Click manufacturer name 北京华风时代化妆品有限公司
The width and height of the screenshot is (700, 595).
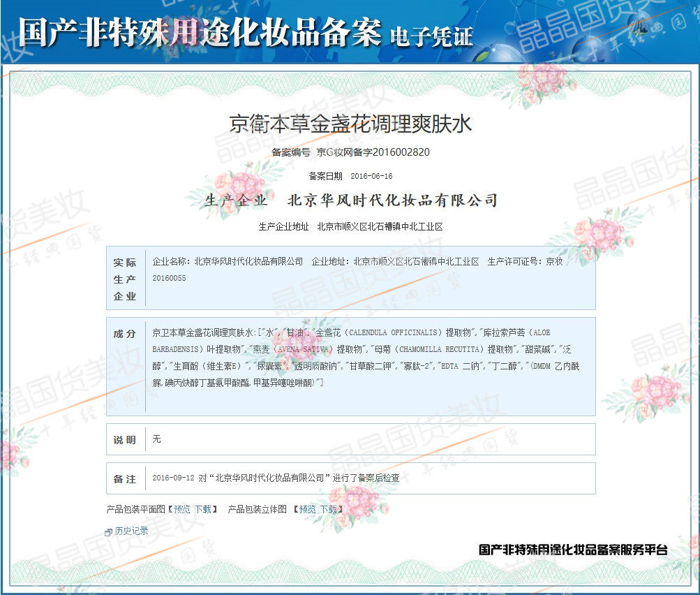[x=392, y=200]
